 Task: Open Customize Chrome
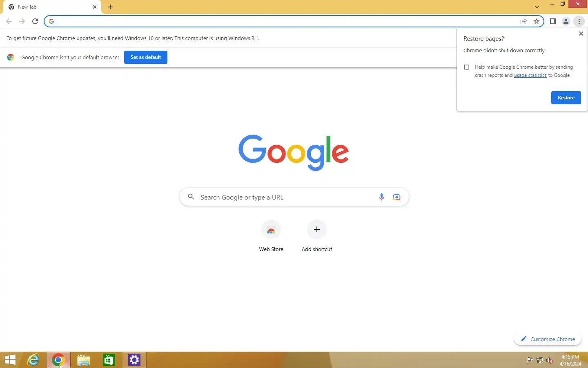(x=548, y=339)
